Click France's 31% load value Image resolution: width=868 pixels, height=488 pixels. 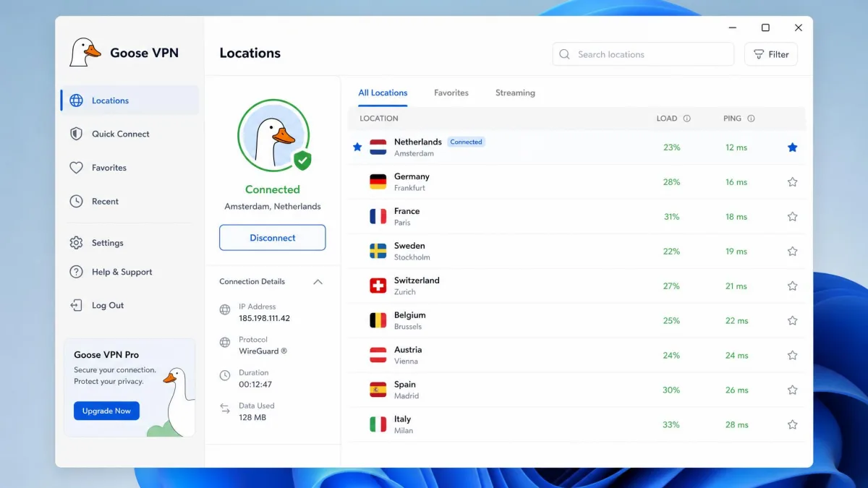[671, 217]
